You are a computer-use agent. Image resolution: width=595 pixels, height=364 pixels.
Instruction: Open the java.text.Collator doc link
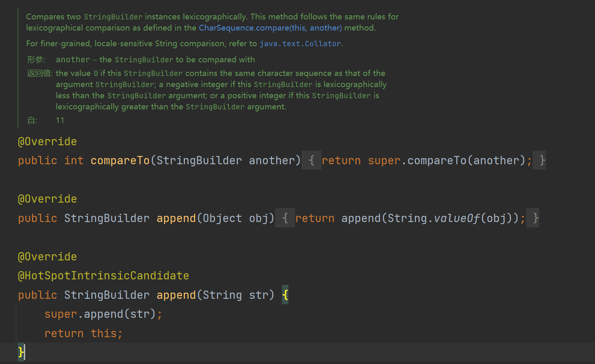click(x=300, y=44)
